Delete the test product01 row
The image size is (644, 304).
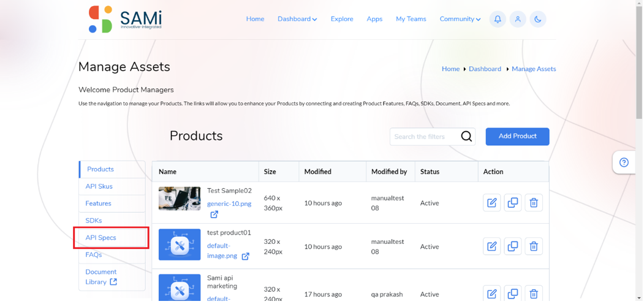pyautogui.click(x=534, y=246)
